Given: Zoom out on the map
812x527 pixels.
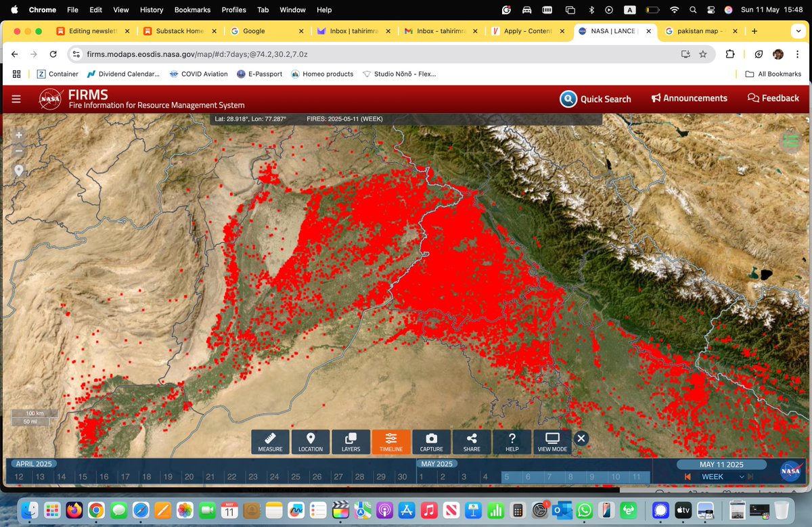Looking at the screenshot, I should click(x=19, y=151).
